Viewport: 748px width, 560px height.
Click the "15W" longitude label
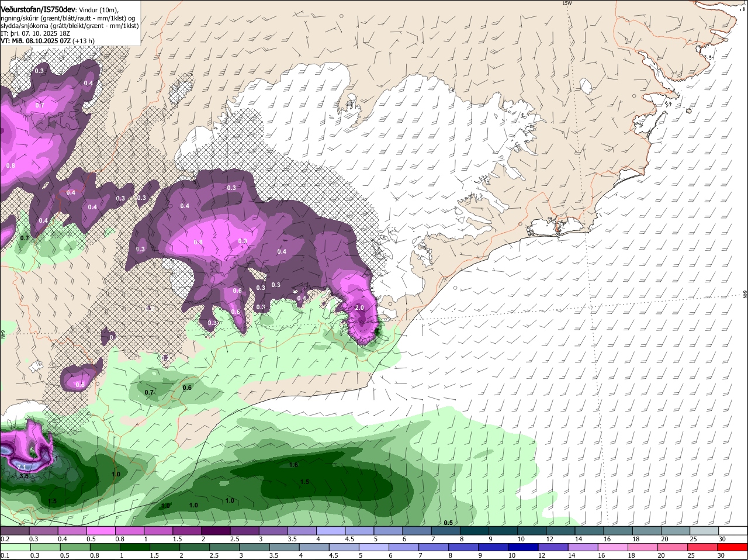566,4
